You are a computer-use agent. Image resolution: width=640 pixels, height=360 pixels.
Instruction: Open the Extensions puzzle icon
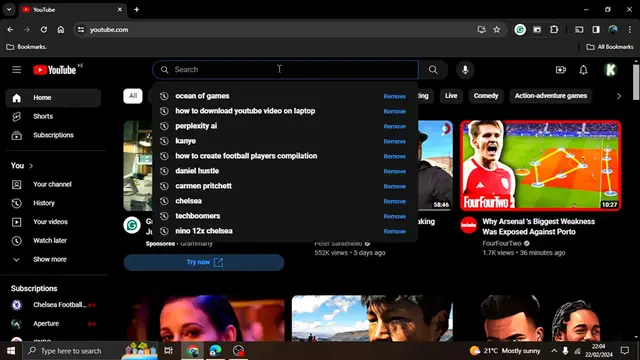pyautogui.click(x=554, y=30)
